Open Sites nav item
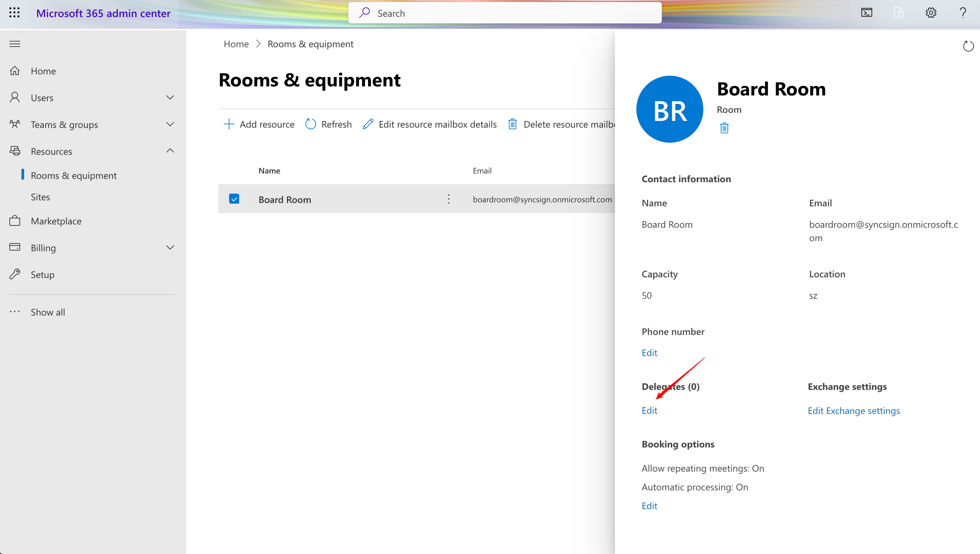Screen dimensions: 980x554 (x=40, y=197)
